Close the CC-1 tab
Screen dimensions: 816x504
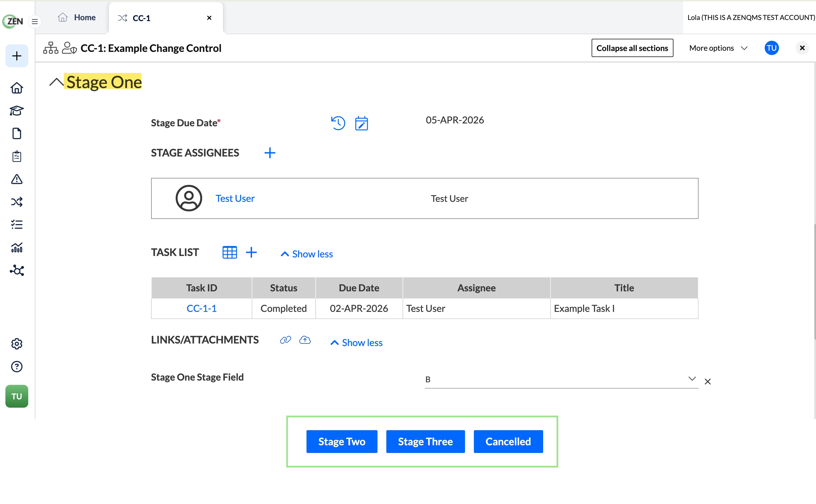(209, 18)
